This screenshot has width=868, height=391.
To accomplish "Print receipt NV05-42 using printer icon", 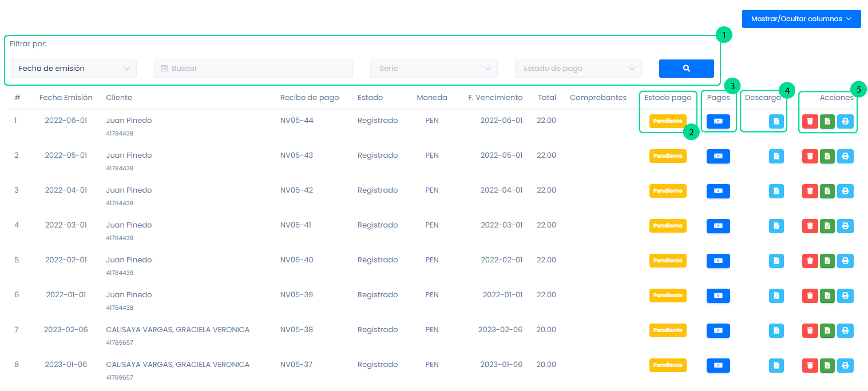I will click(845, 191).
